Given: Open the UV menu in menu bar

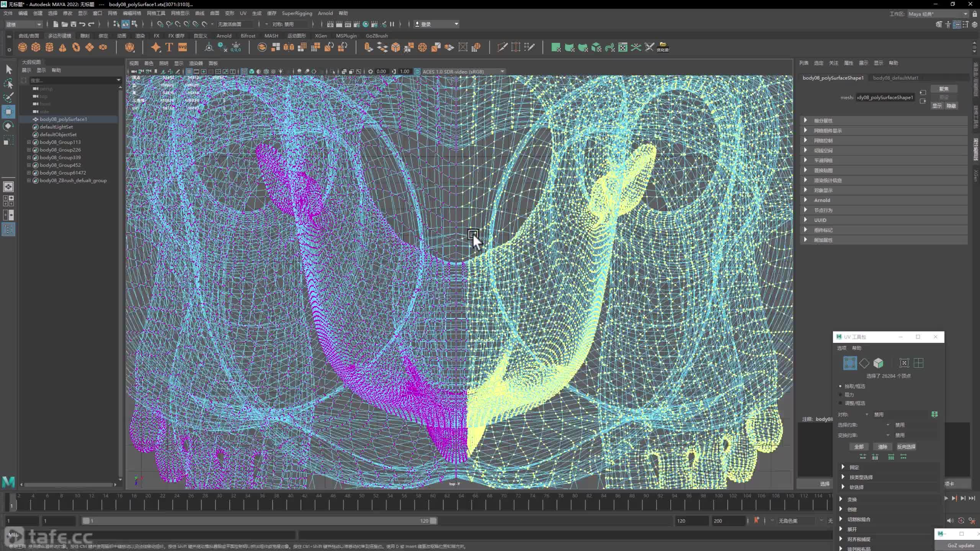Looking at the screenshot, I should click(243, 13).
